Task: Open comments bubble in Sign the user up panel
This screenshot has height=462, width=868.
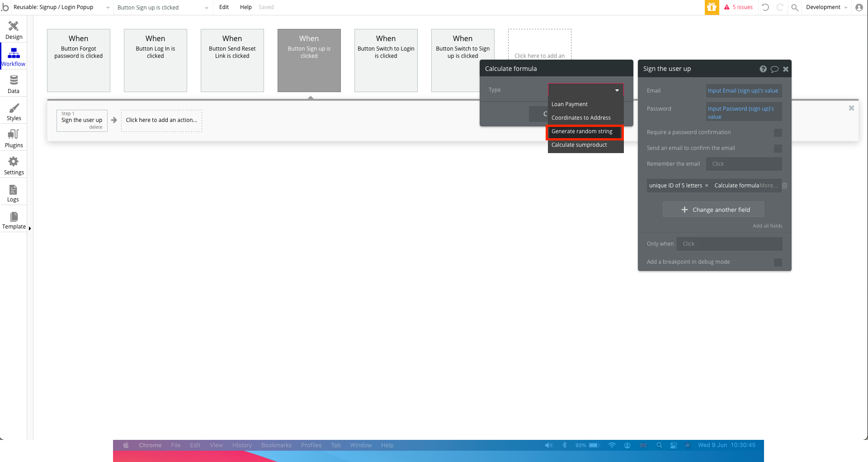Action: click(x=774, y=69)
